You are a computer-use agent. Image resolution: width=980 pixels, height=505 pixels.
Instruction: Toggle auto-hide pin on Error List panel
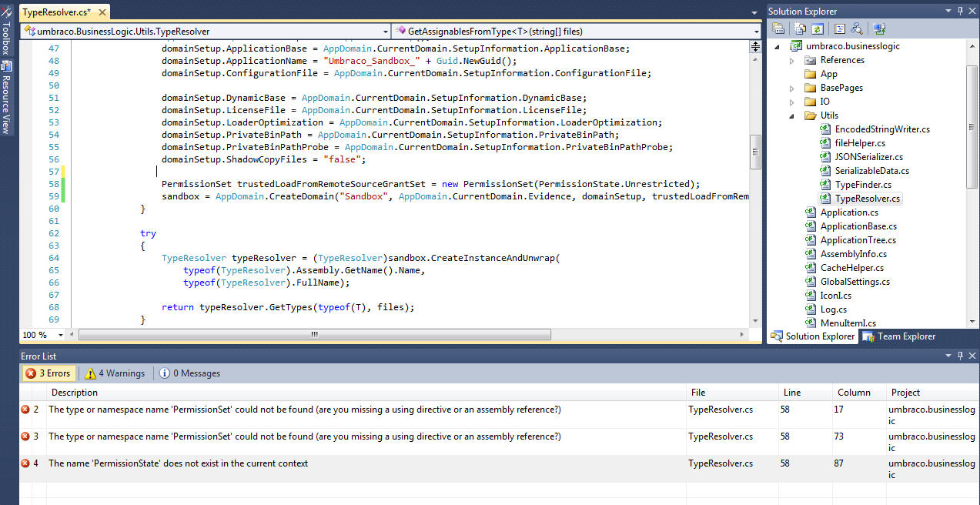960,356
